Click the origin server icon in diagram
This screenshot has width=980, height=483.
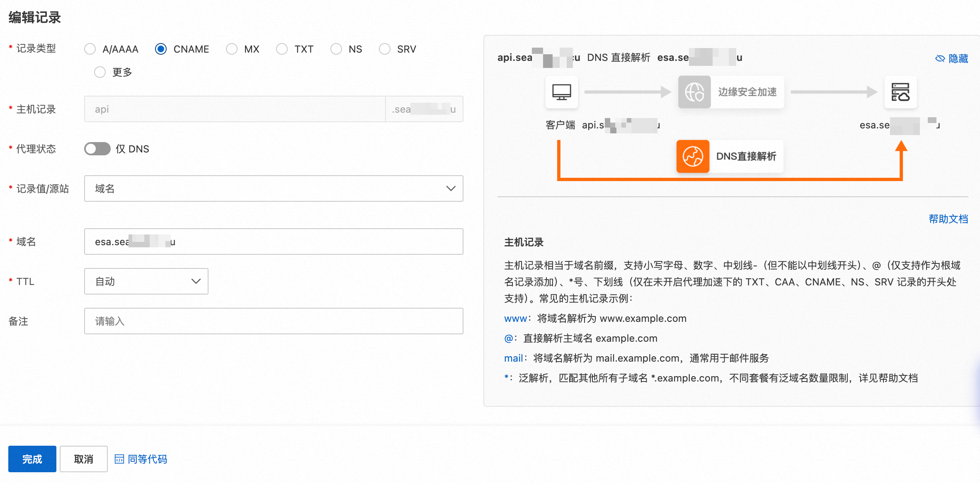[x=900, y=92]
